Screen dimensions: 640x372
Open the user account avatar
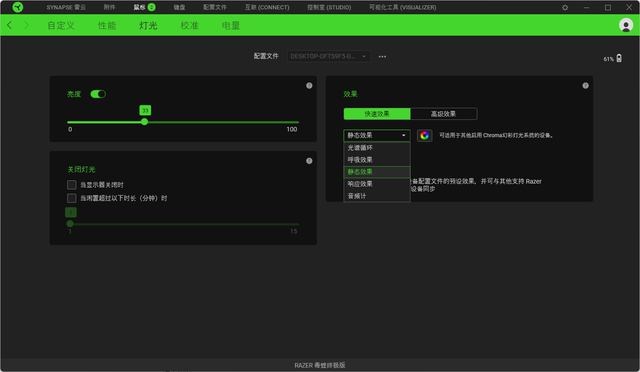[626, 25]
